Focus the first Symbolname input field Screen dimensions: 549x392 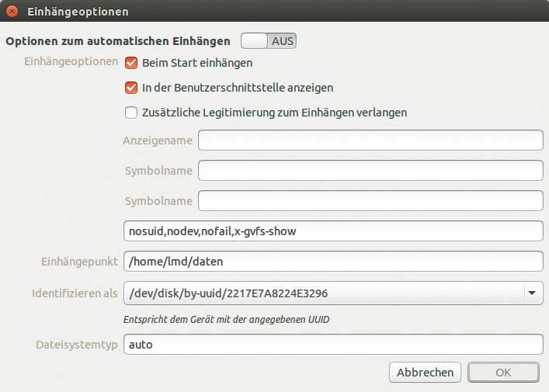pos(370,170)
